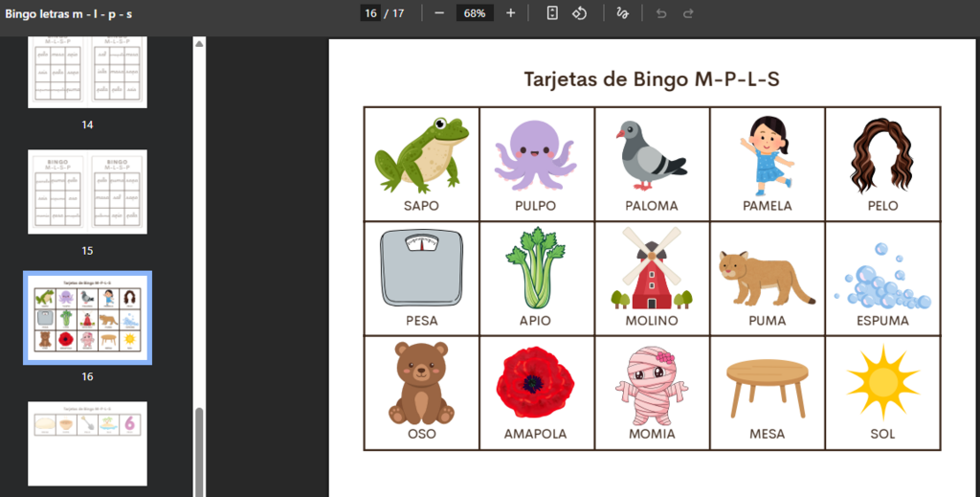Select the draw annotation tool
Image resolution: width=980 pixels, height=497 pixels.
point(622,13)
